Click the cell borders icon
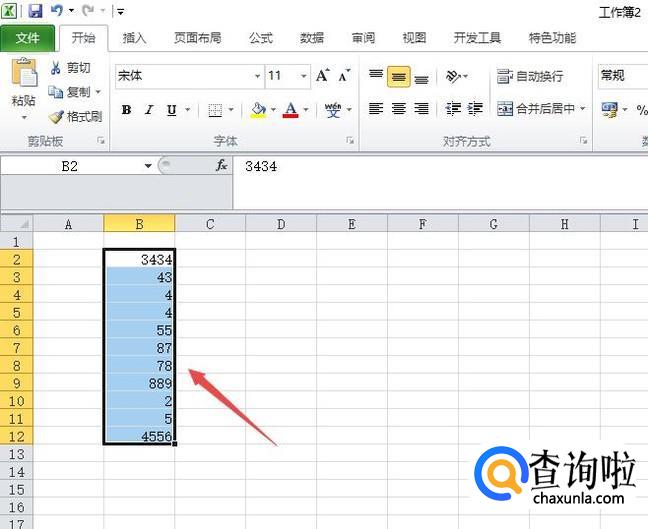The width and height of the screenshot is (648, 529). [215, 110]
